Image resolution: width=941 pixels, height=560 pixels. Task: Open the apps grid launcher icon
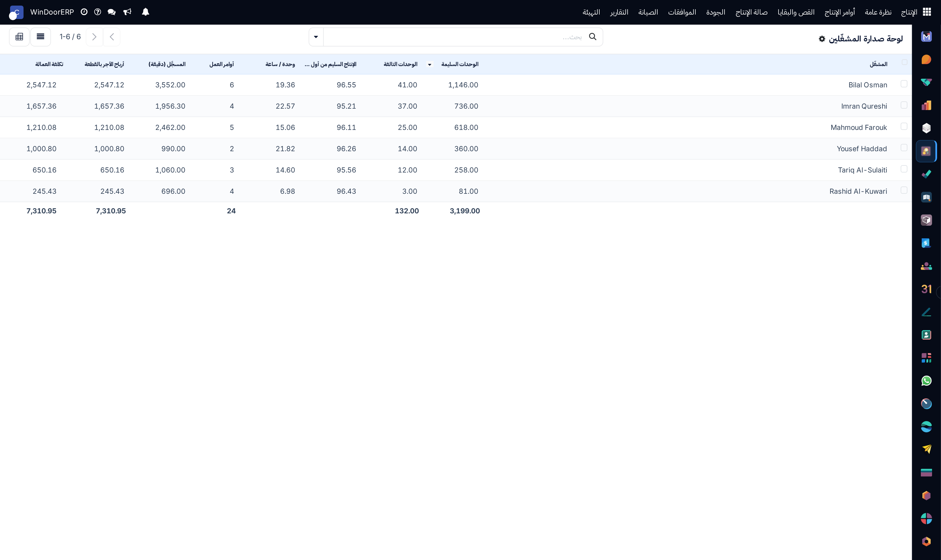point(927,12)
